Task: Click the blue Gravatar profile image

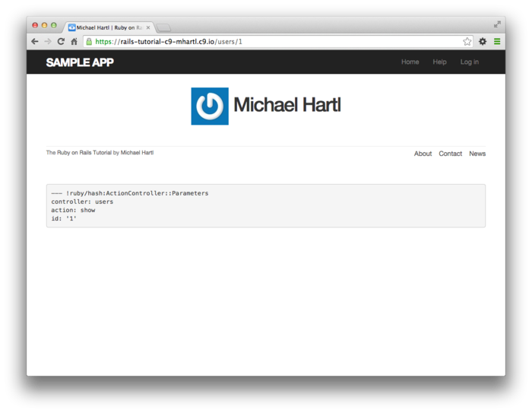Action: point(210,106)
